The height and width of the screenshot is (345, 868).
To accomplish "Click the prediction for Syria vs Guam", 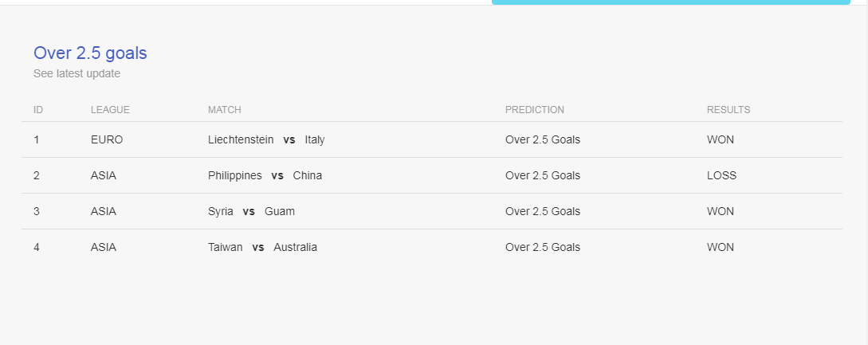I will (x=543, y=211).
